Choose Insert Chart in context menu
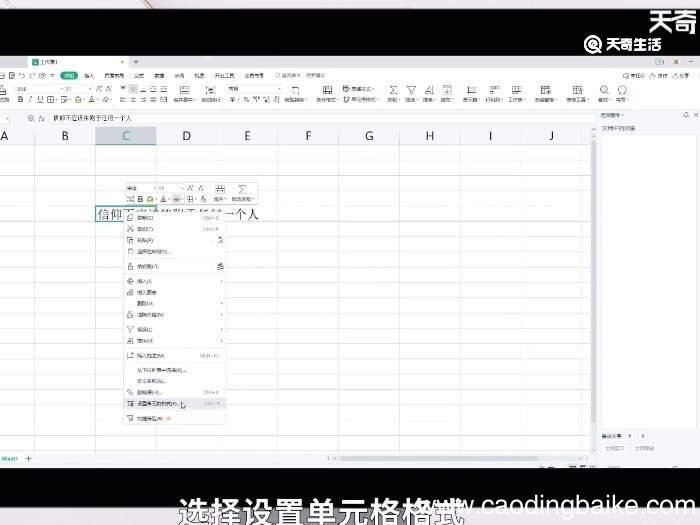Image resolution: width=700 pixels, height=525 pixels. tap(175, 292)
